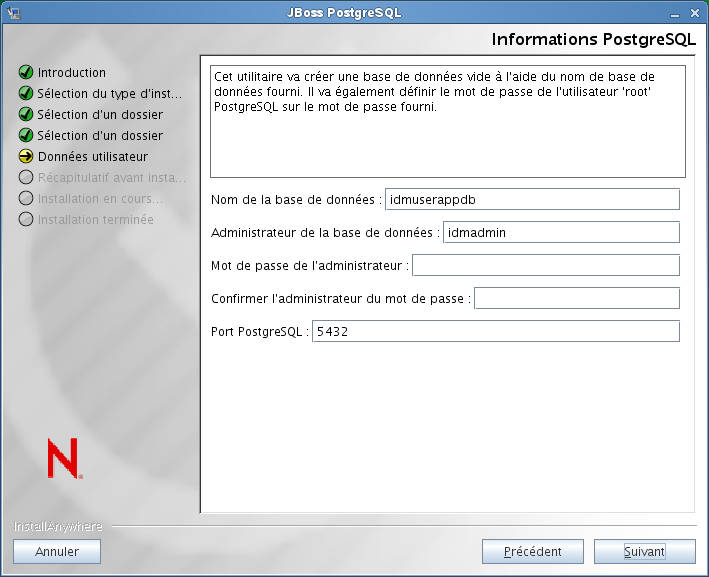Minimize the JBoss PostgreSQL window
This screenshot has height=577, width=709.
click(675, 14)
